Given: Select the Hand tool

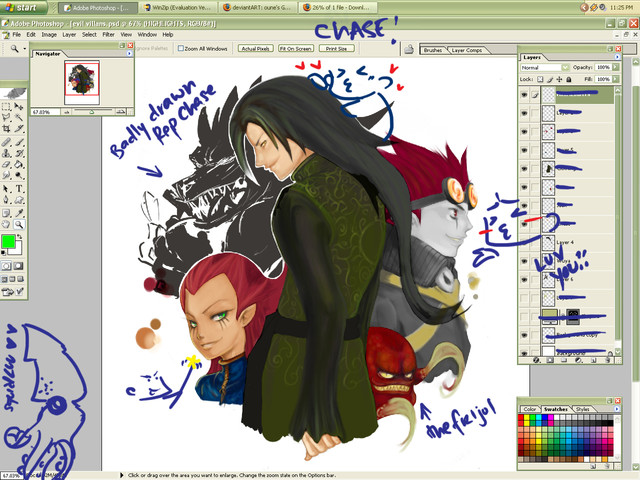Looking at the screenshot, I should (x=6, y=224).
